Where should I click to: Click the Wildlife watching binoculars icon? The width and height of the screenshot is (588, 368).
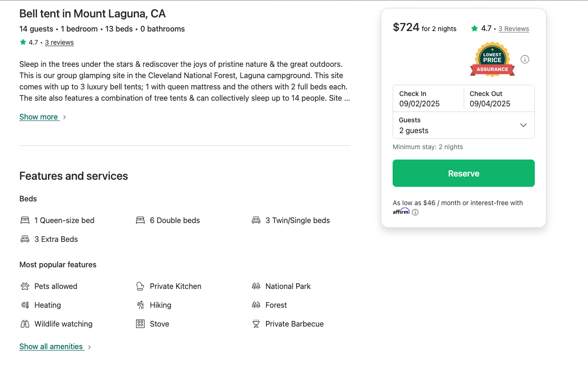coord(25,324)
